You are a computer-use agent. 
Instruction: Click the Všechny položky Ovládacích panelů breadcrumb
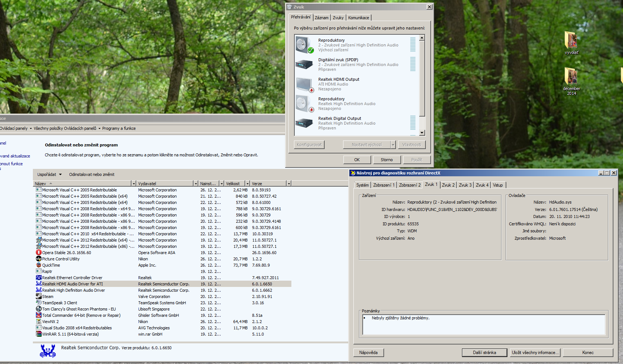[x=65, y=128]
